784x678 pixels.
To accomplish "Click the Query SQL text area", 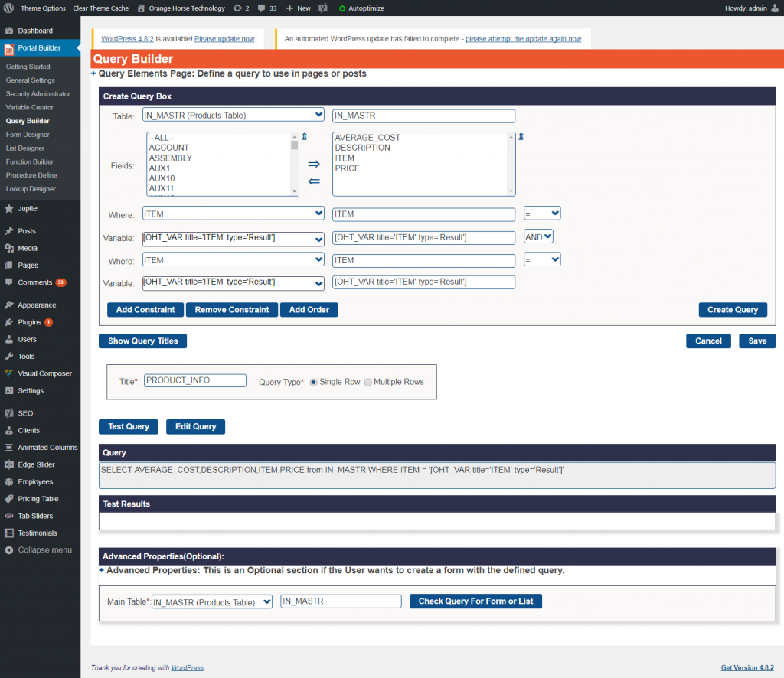I will [437, 475].
